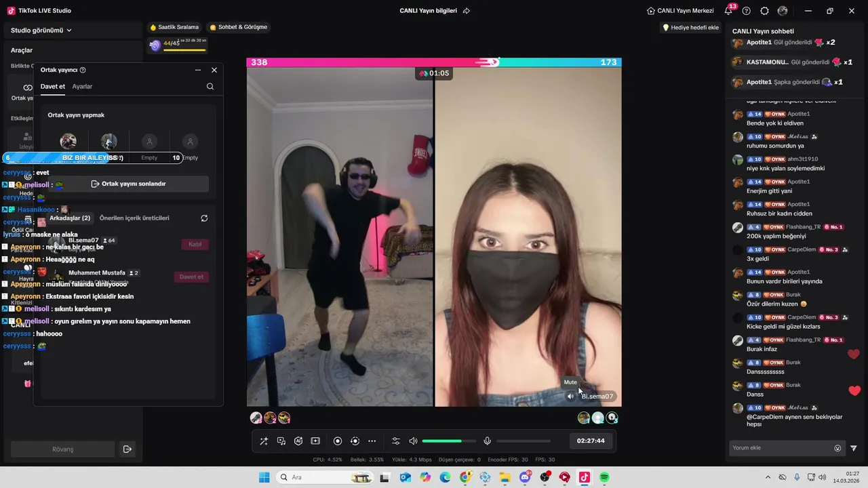
Task: Show hidden system tray icons chevron
Action: (x=768, y=478)
